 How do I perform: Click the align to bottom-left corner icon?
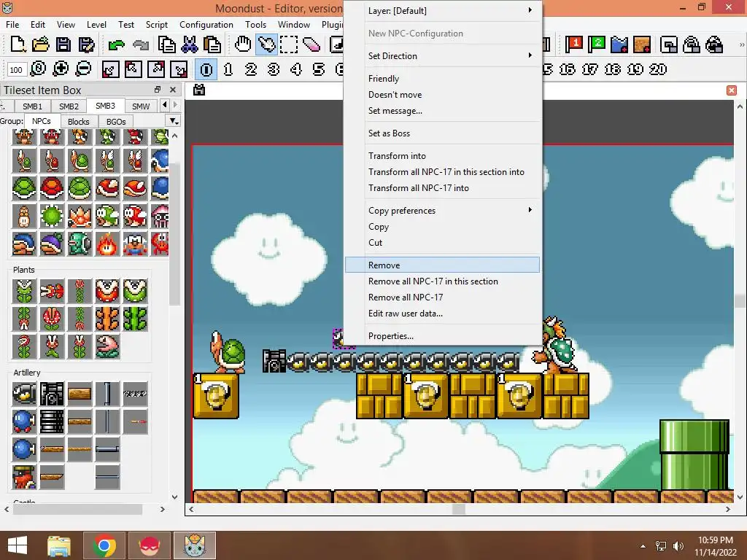[111, 69]
